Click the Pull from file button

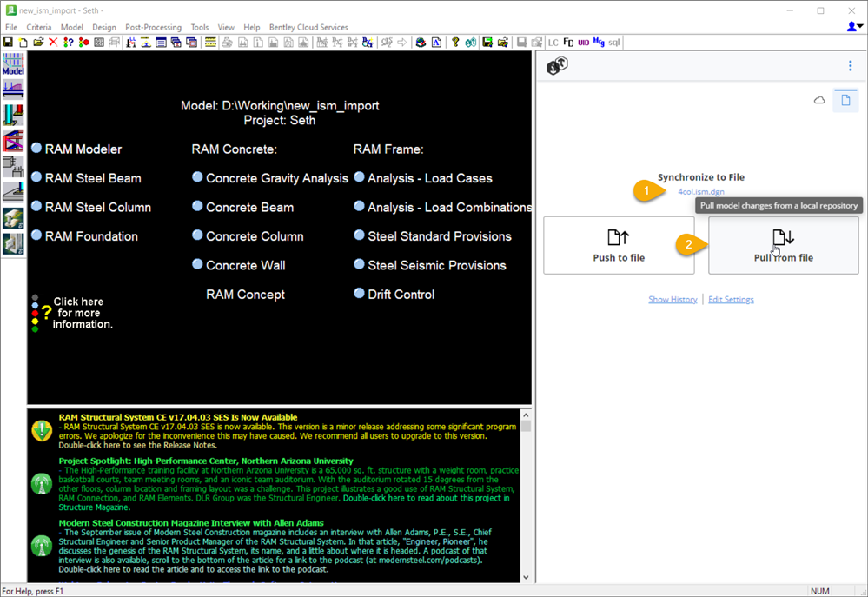(784, 245)
